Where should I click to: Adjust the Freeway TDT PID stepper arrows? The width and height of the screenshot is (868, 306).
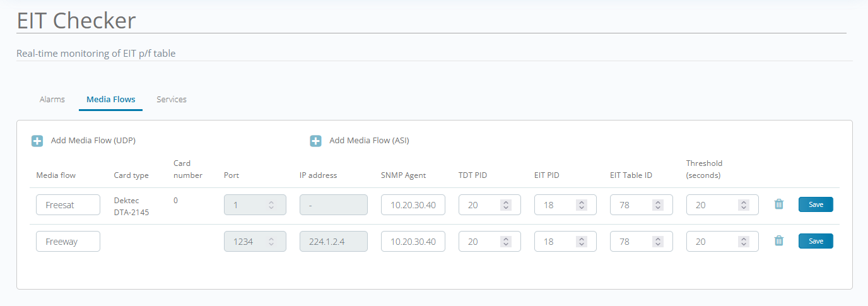[506, 242]
